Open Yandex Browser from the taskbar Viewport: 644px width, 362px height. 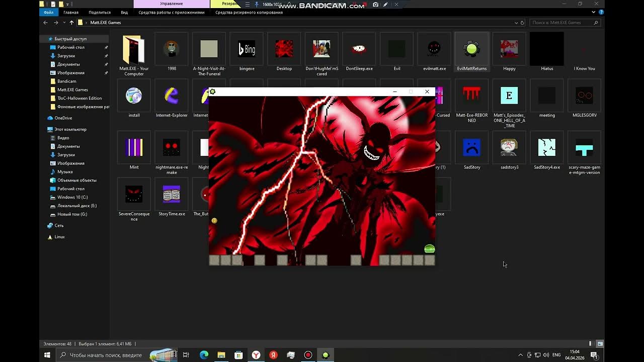[256, 355]
